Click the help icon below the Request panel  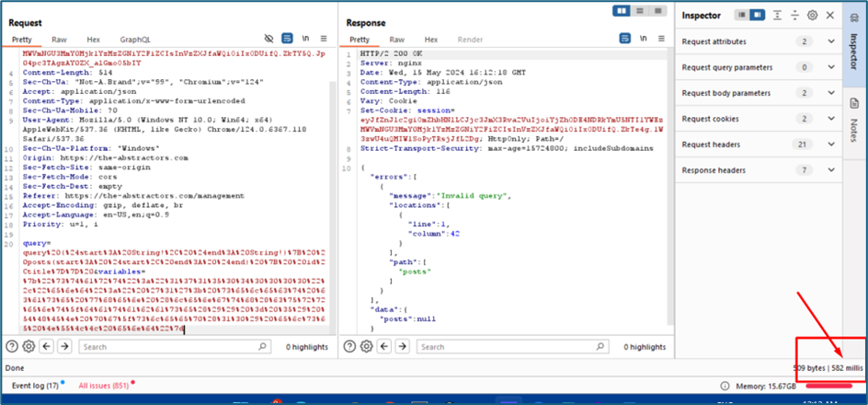pyautogui.click(x=12, y=347)
